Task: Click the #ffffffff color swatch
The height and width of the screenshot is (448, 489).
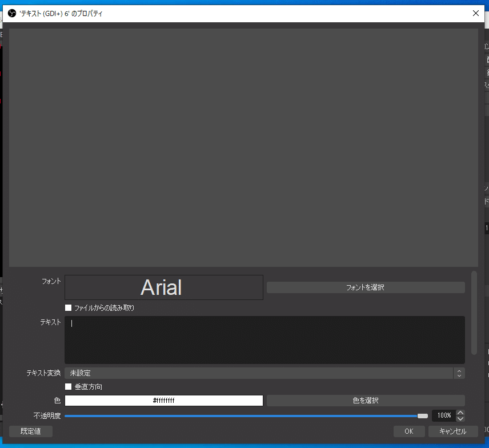Action: coord(164,401)
